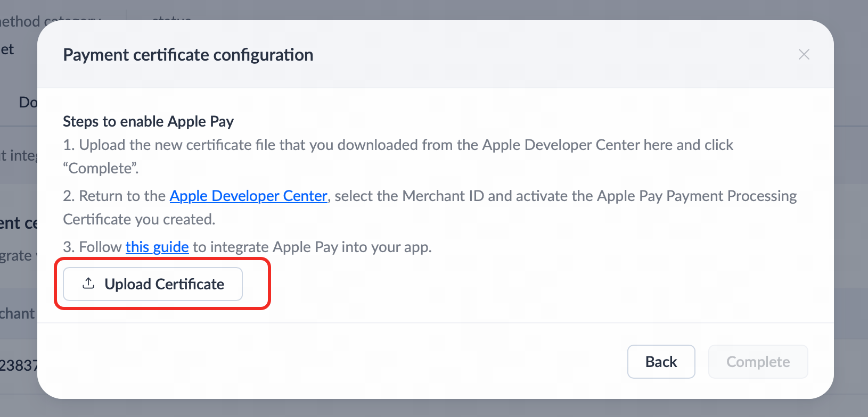Click the quoted "Complete" word in step 1
This screenshot has height=417, width=868.
(x=101, y=168)
